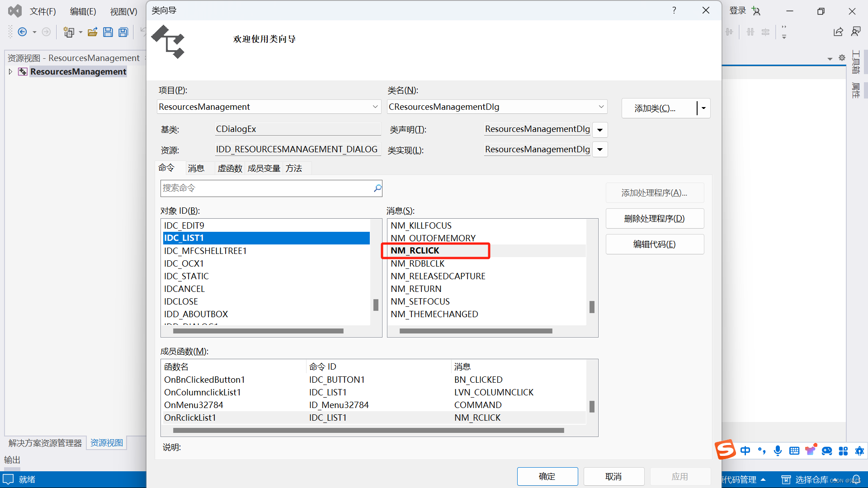Image resolution: width=868 pixels, height=488 pixels.
Task: Select NM_RDBLCLK in the messages list
Action: coord(487,263)
